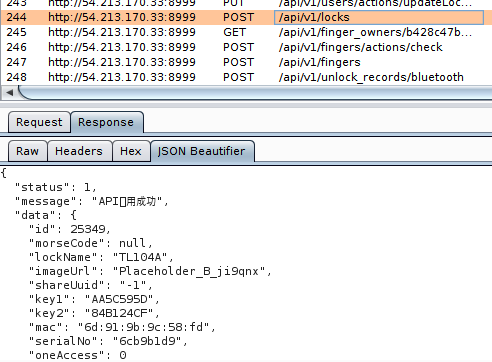The height and width of the screenshot is (362, 492).
Task: Click the left scroll arrow icon
Action: tap(10, 93)
